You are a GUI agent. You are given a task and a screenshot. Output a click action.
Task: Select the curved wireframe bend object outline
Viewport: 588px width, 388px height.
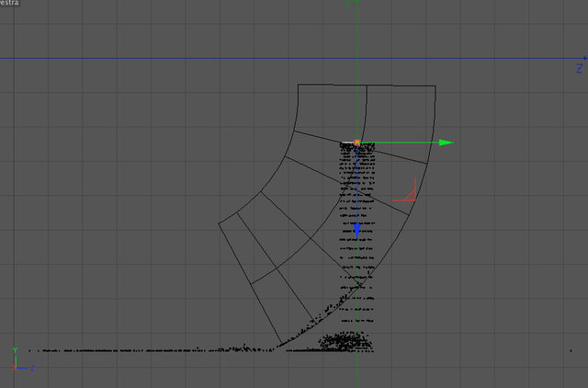click(327, 214)
